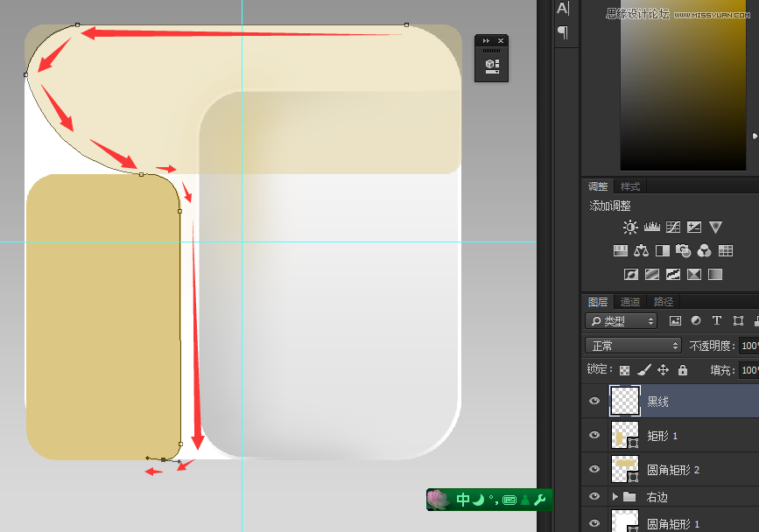Image resolution: width=759 pixels, height=532 pixels.
Task: Click the 填充 fill value field
Action: tap(749, 370)
